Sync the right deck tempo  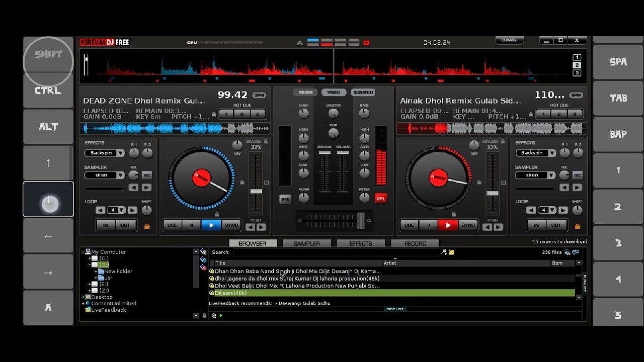pyautogui.click(x=468, y=225)
